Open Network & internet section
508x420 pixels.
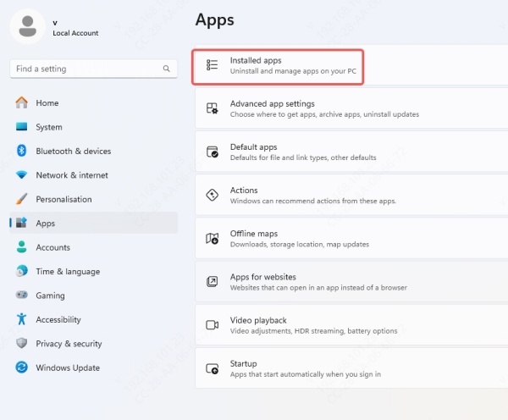[x=94, y=175]
